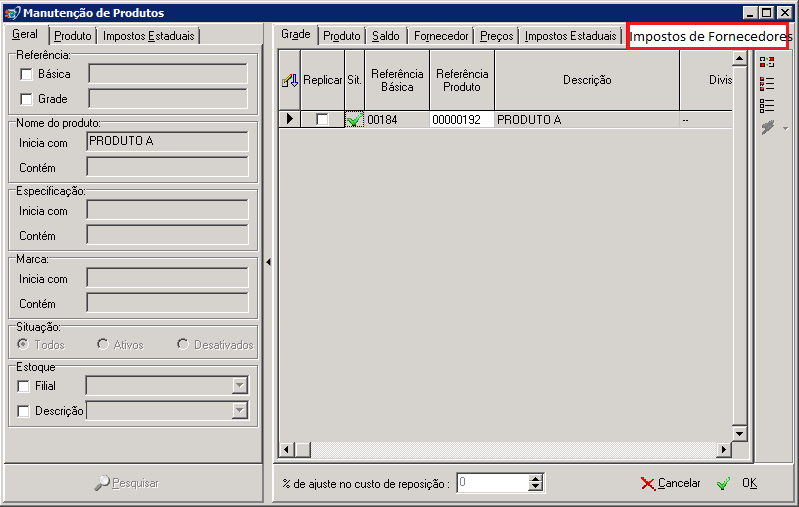
Task: Select the Ativos situation radio button
Action: click(103, 344)
